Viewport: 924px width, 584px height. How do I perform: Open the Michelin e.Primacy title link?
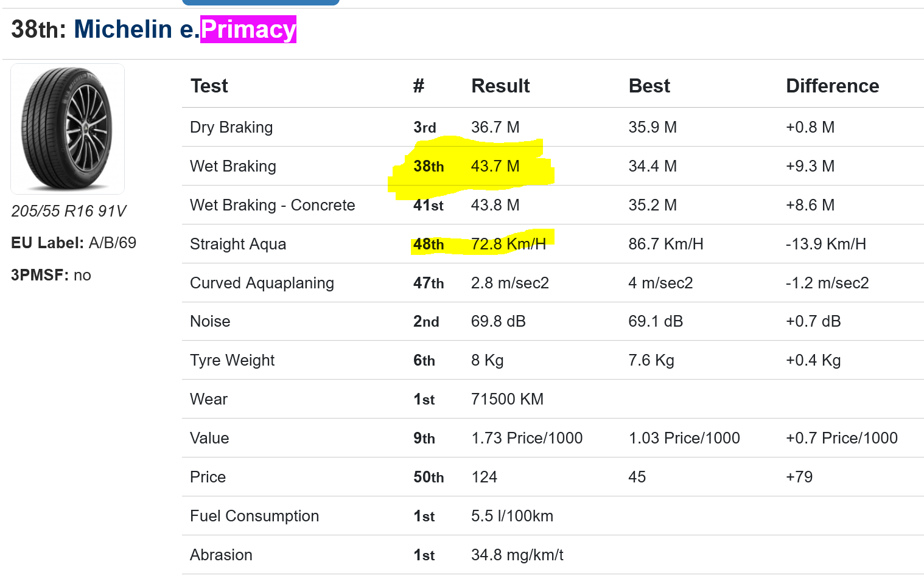coord(185,29)
